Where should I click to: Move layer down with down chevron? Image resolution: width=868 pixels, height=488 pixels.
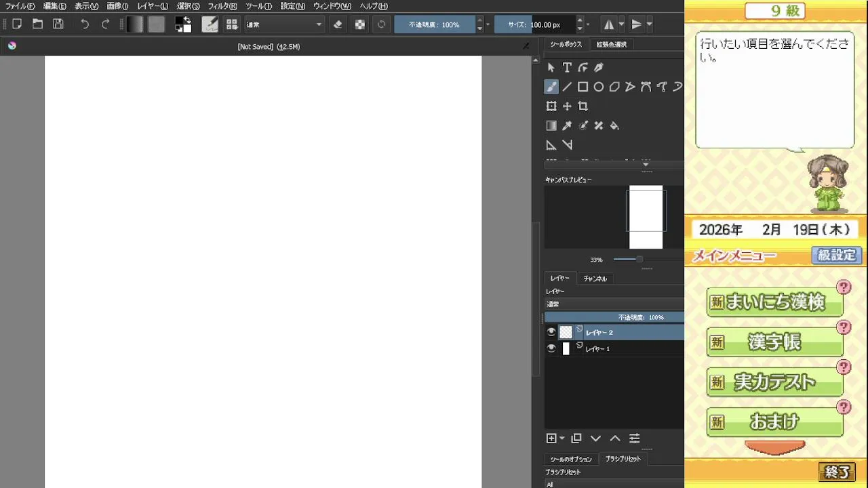tap(595, 439)
